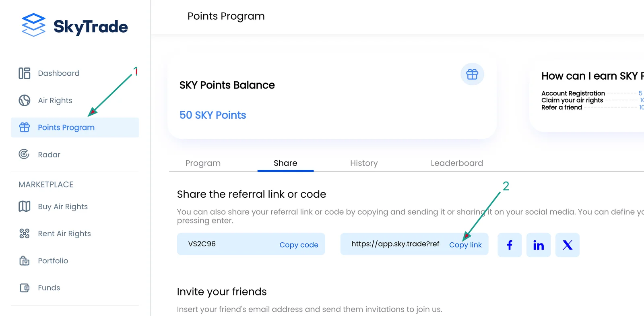Copy the referral code VS2C96
The height and width of the screenshot is (316, 644).
click(x=299, y=245)
